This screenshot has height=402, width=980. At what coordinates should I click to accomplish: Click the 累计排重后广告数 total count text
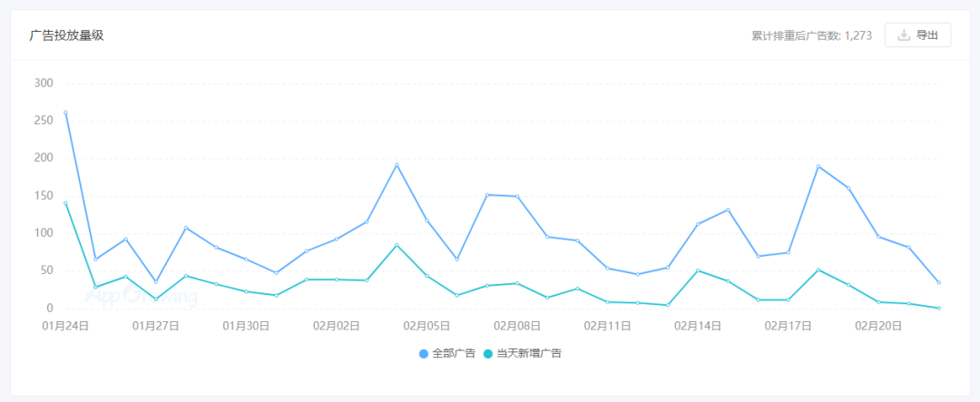[811, 36]
